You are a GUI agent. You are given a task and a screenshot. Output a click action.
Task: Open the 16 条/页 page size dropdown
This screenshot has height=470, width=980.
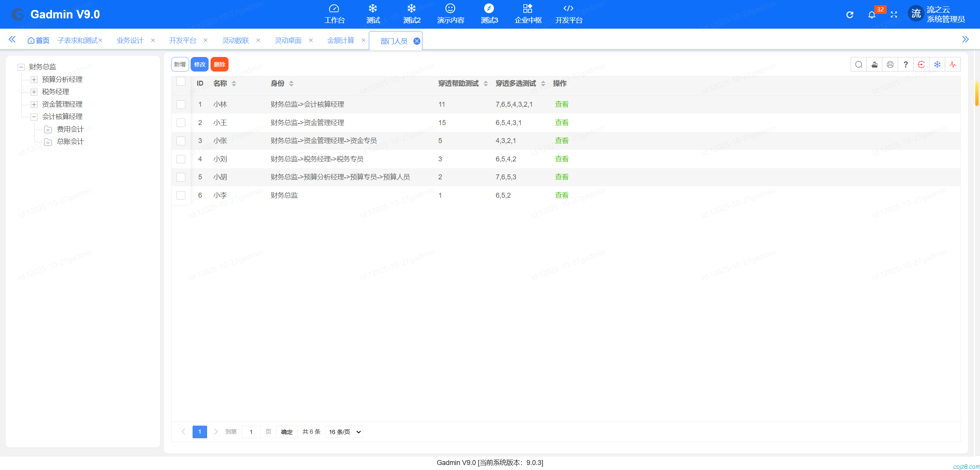[x=344, y=432]
